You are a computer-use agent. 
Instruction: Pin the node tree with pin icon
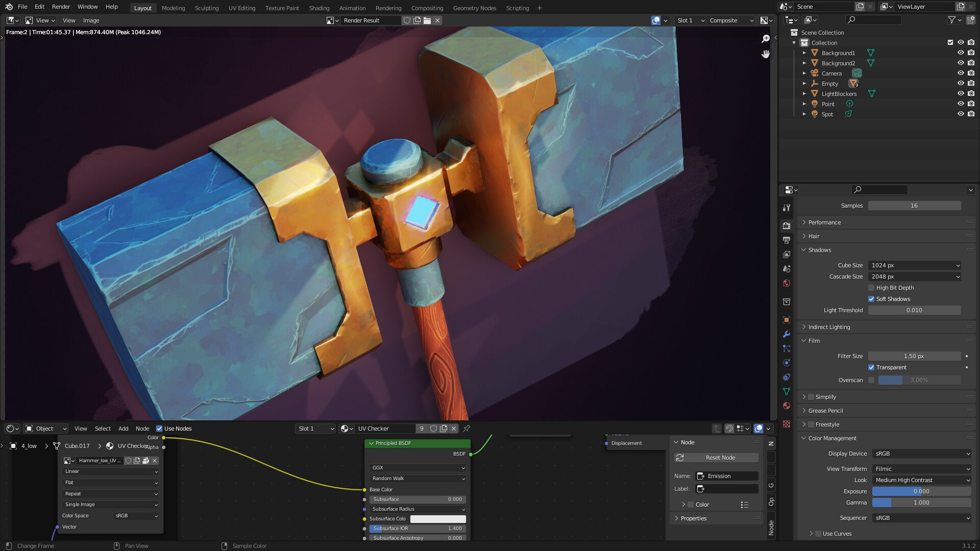pos(467,429)
